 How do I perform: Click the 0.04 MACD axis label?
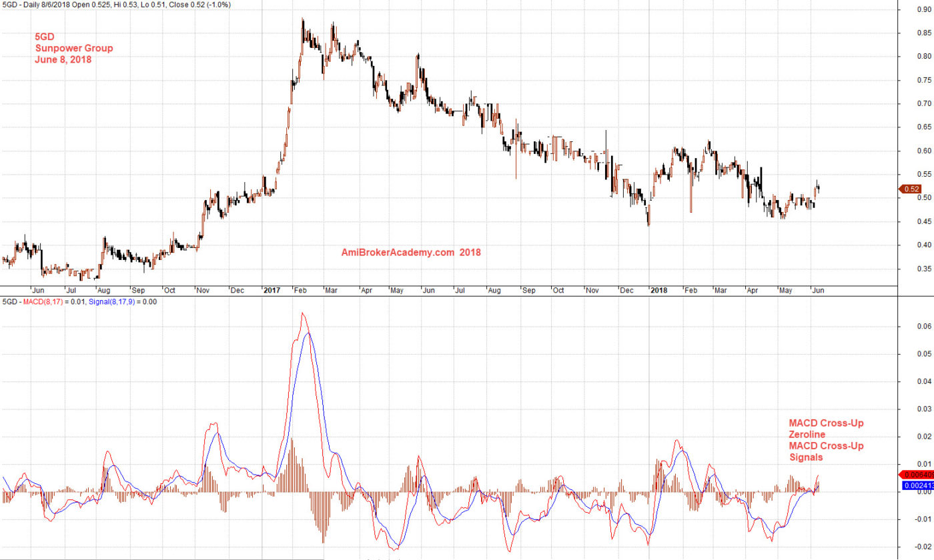click(924, 382)
